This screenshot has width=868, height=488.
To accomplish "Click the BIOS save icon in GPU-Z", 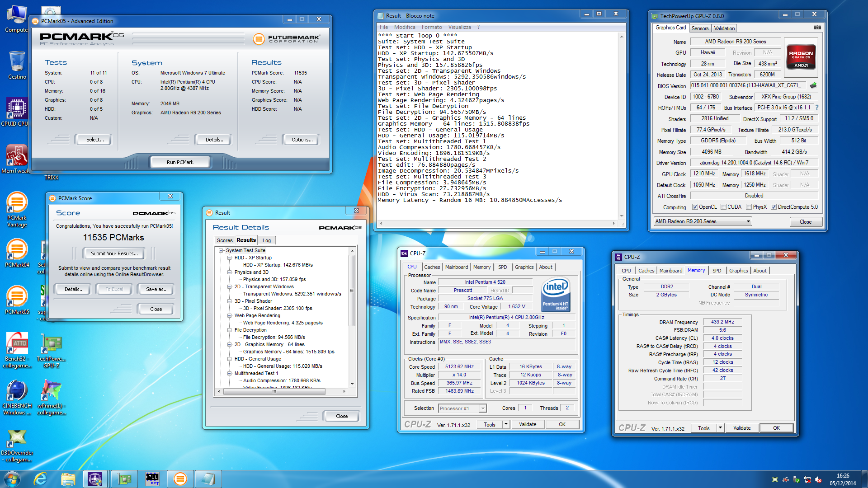I will pos(814,85).
